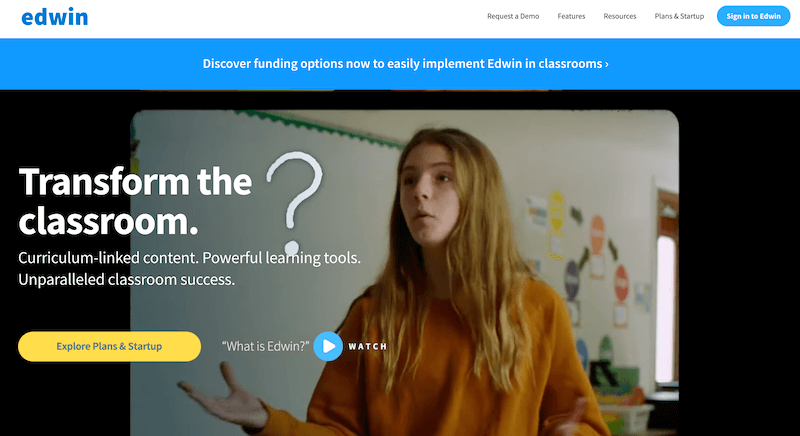This screenshot has height=436, width=800.
Task: Click the Curriculum-linked content subtitle line
Action: (189, 258)
